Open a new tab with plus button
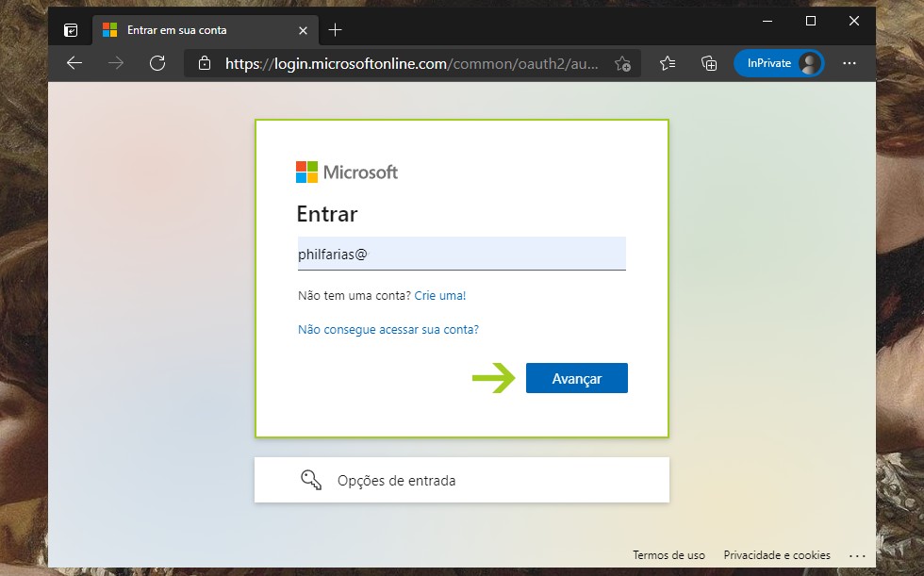The image size is (924, 576). [x=335, y=30]
